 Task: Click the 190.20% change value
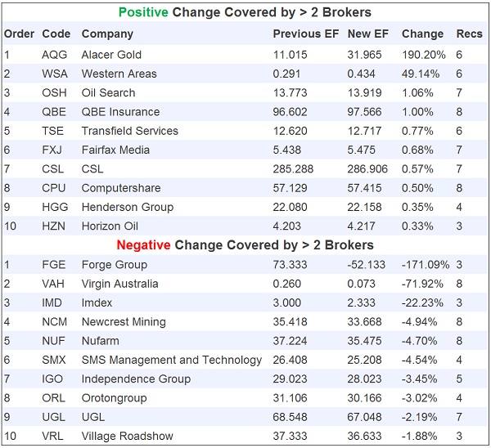point(423,55)
